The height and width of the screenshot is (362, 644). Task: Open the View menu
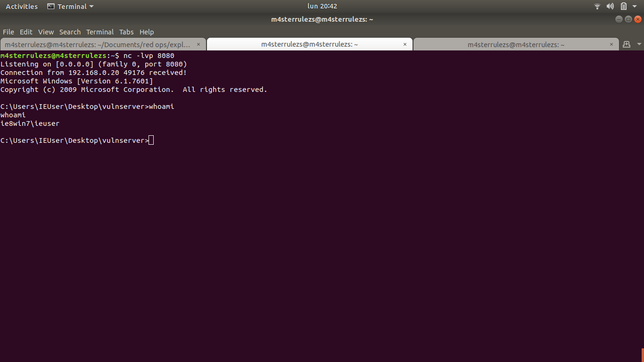click(46, 32)
